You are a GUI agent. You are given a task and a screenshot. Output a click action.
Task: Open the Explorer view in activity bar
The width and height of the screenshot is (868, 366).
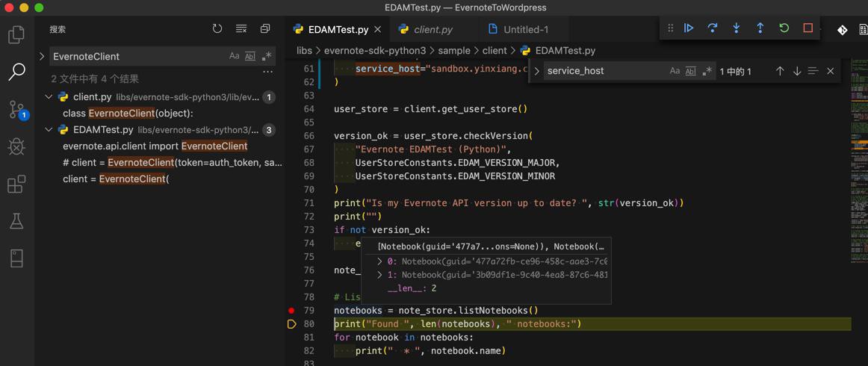tap(16, 34)
